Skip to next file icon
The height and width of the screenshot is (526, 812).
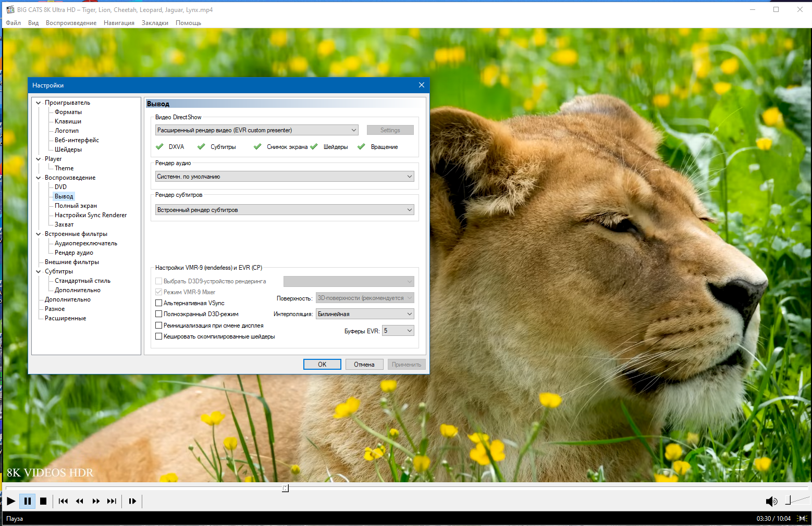click(112, 501)
